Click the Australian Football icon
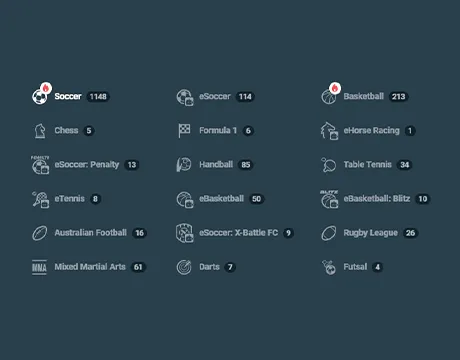 (x=40, y=233)
